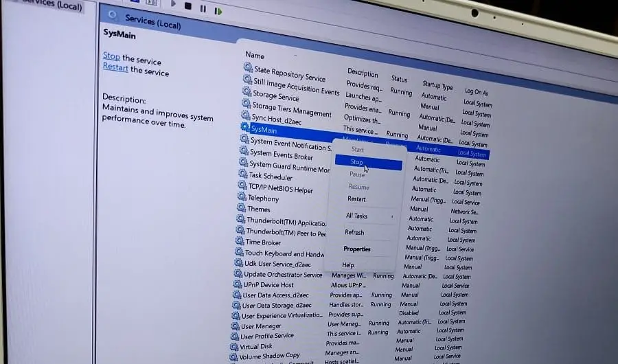618x364 pixels.
Task: Sort by the Name column header
Action: (x=255, y=55)
